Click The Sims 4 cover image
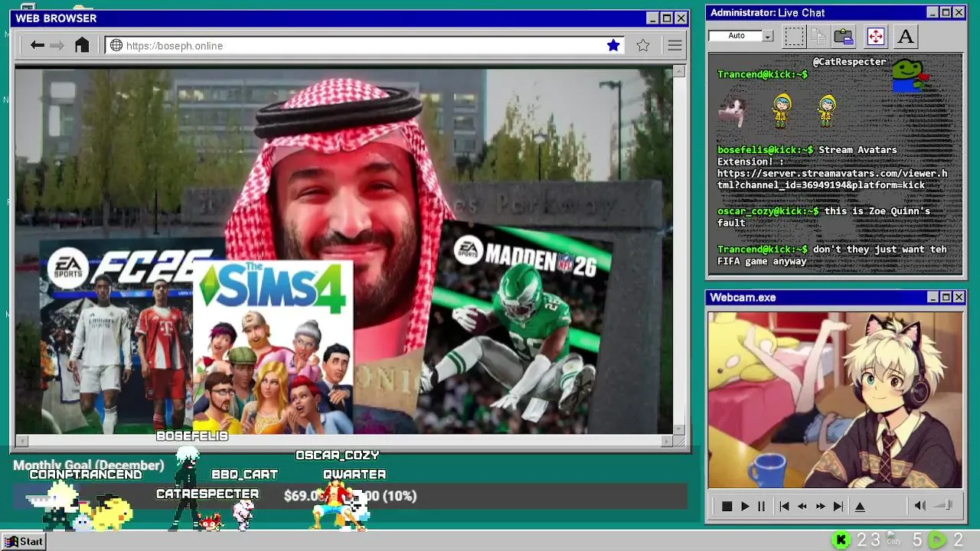980x551 pixels. click(273, 347)
